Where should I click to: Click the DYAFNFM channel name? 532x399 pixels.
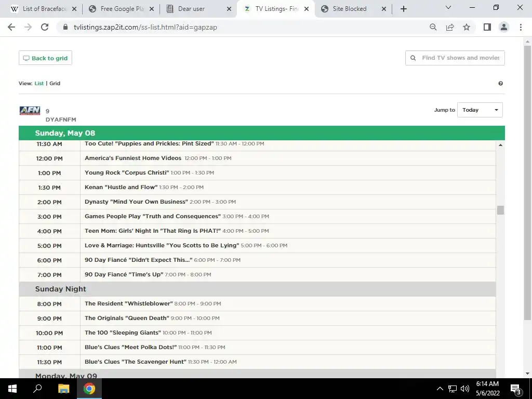point(61,119)
